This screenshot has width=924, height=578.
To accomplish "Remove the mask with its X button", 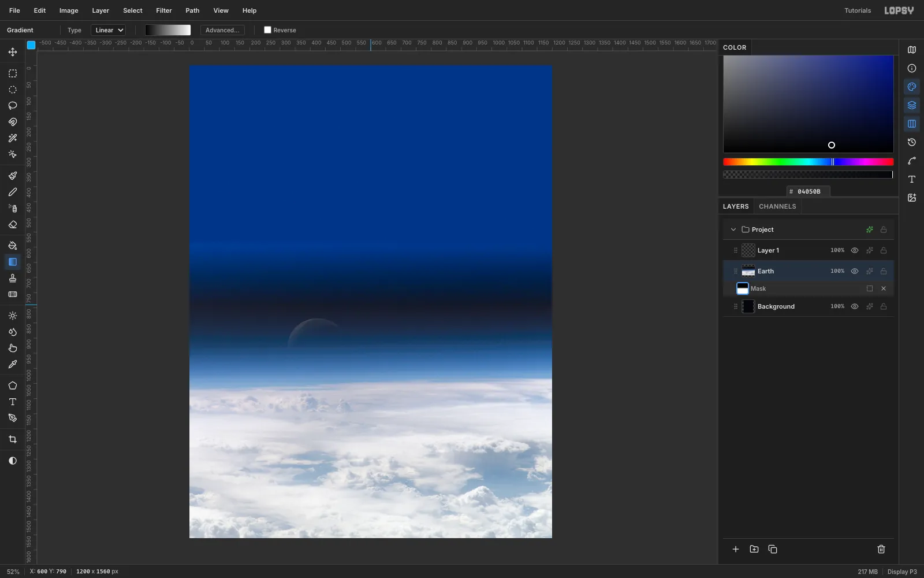I will pos(884,288).
